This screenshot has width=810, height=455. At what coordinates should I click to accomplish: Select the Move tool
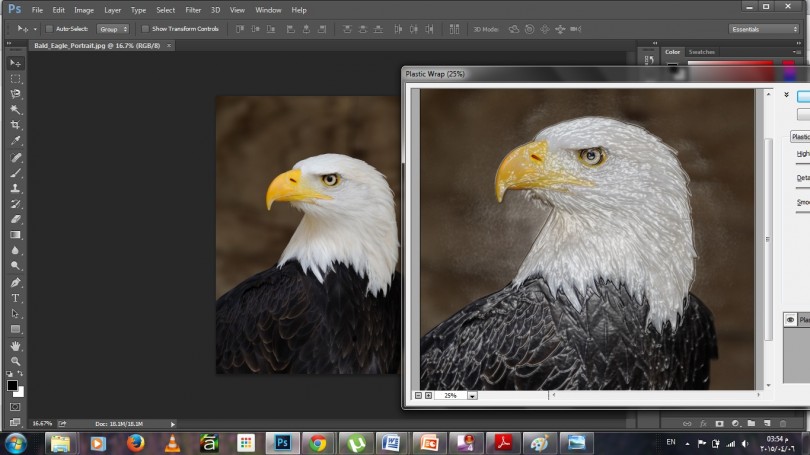coord(15,63)
